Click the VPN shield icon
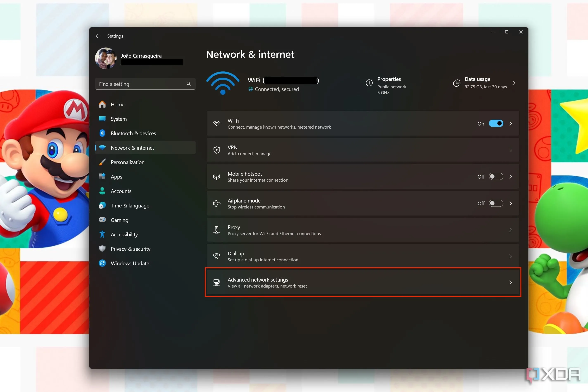Image resolution: width=588 pixels, height=392 pixels. pos(217,150)
